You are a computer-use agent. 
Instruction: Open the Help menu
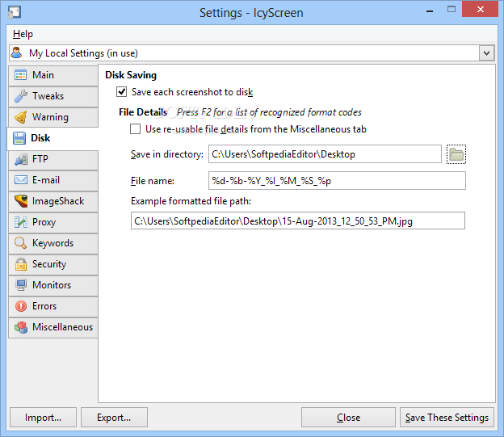(x=23, y=34)
